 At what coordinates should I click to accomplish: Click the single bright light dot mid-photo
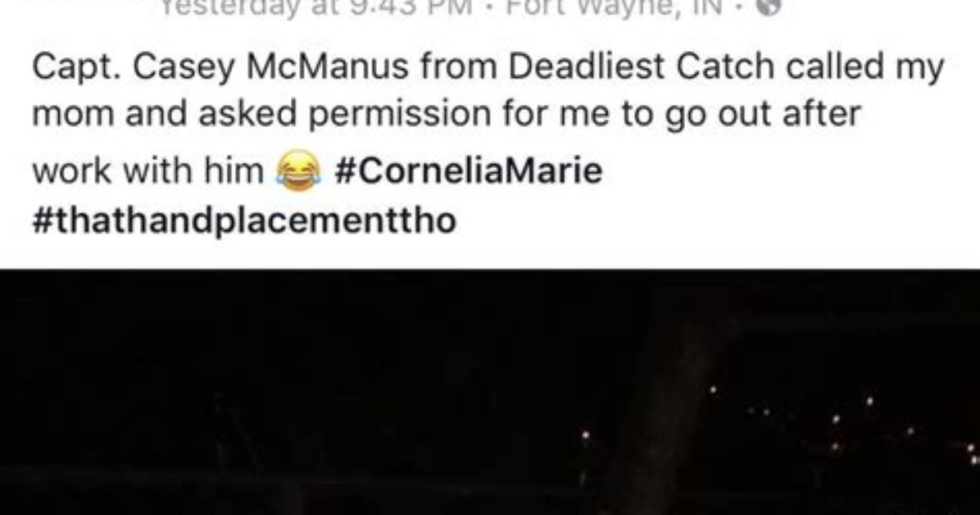tap(586, 433)
